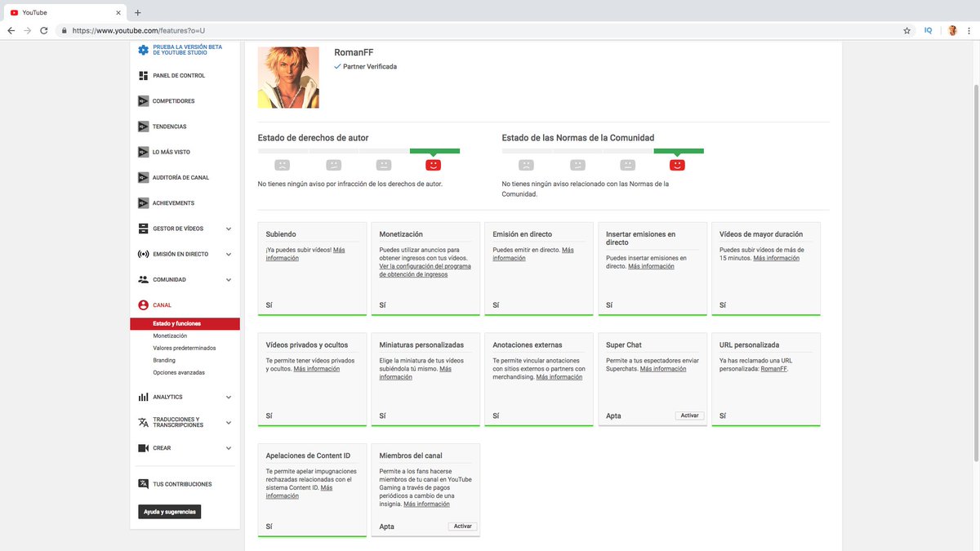Expand the Crear section chevron
Screen dimensions: 980x551
pyautogui.click(x=229, y=448)
